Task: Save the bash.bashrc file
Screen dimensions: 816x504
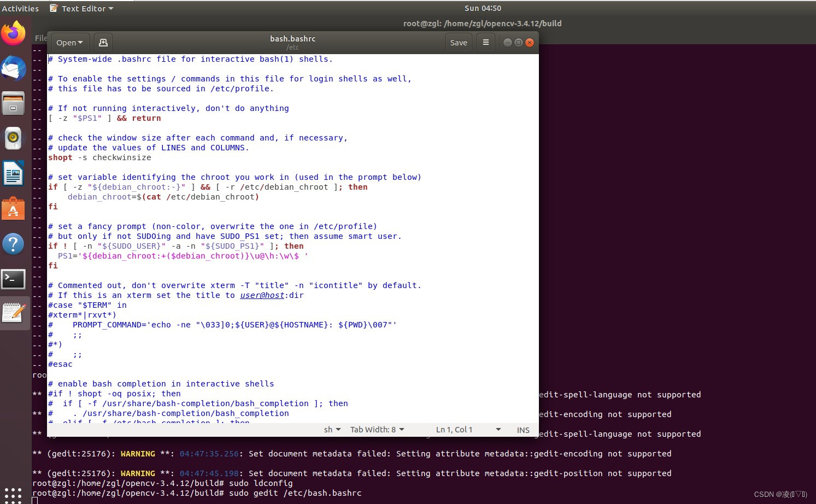Action: [x=459, y=43]
